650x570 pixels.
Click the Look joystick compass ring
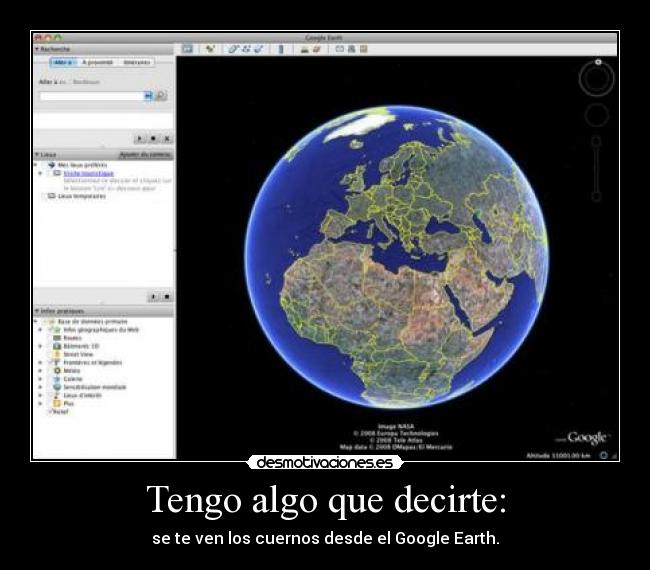tap(597, 78)
